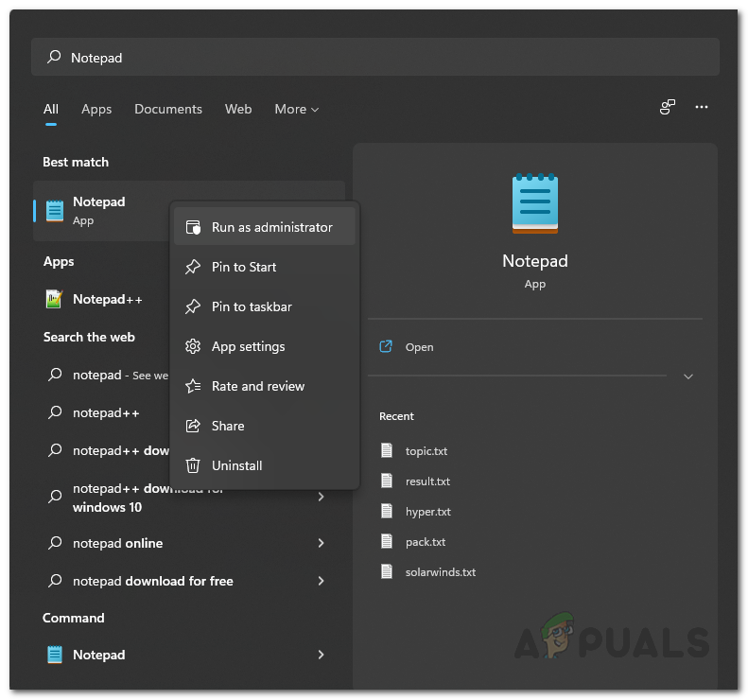The width and height of the screenshot is (748, 700).
Task: Select the Notepad command entry text
Action: coord(98,655)
